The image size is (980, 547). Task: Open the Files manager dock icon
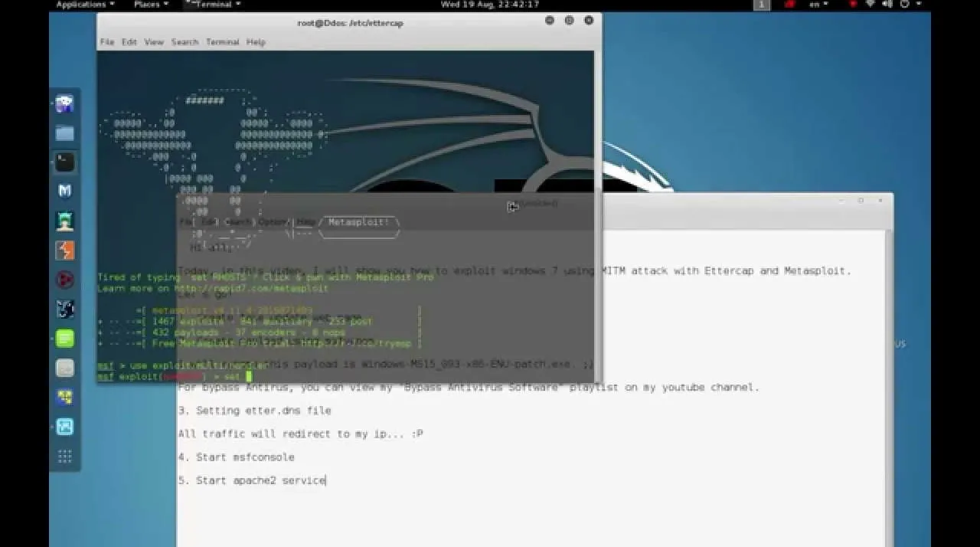coord(65,133)
